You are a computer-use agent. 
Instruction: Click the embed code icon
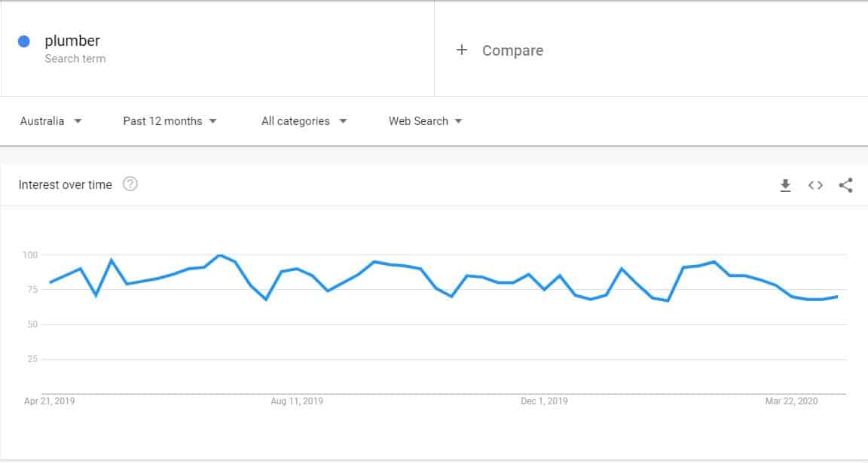coord(815,185)
